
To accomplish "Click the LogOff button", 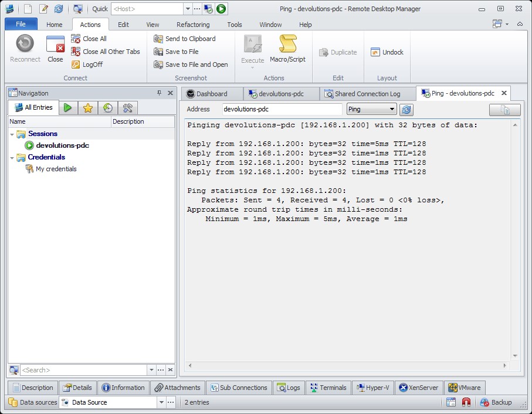I will 92,65.
